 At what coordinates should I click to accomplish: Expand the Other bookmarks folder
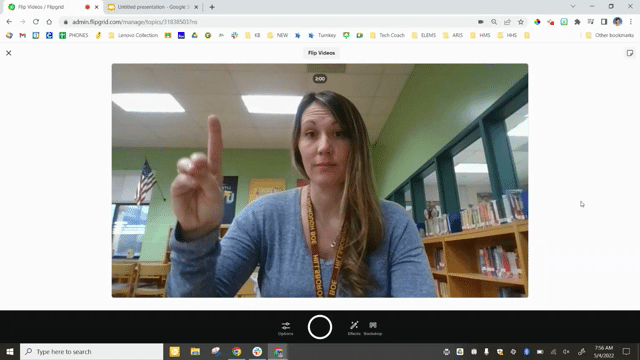click(609, 36)
